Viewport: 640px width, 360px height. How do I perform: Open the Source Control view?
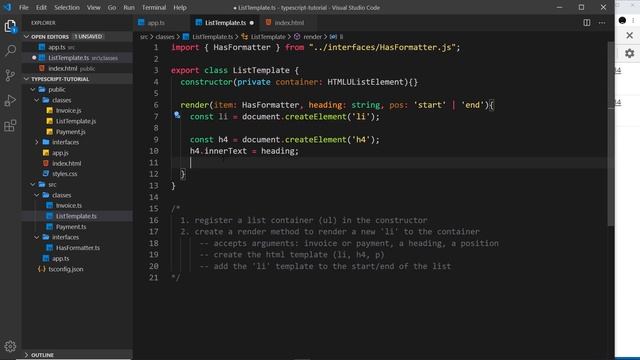tap(10, 76)
